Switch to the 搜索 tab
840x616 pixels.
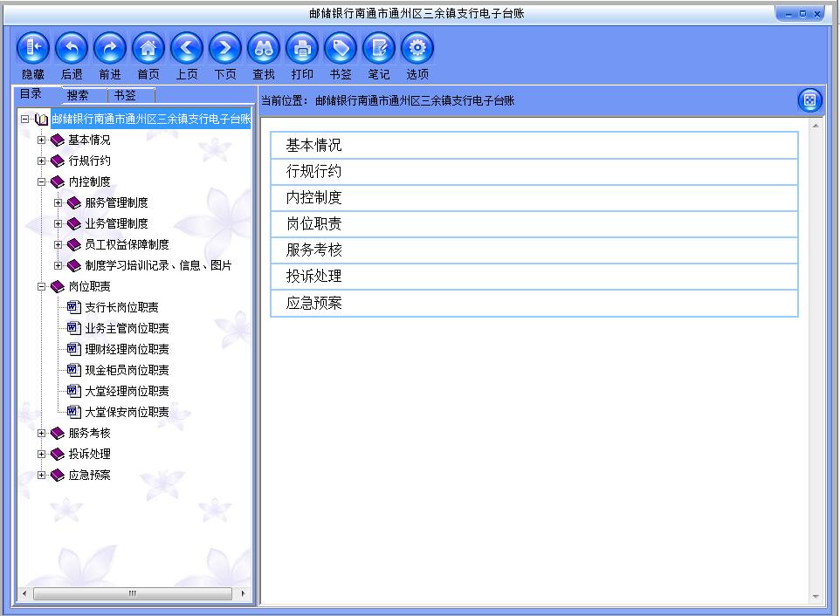coord(78,95)
